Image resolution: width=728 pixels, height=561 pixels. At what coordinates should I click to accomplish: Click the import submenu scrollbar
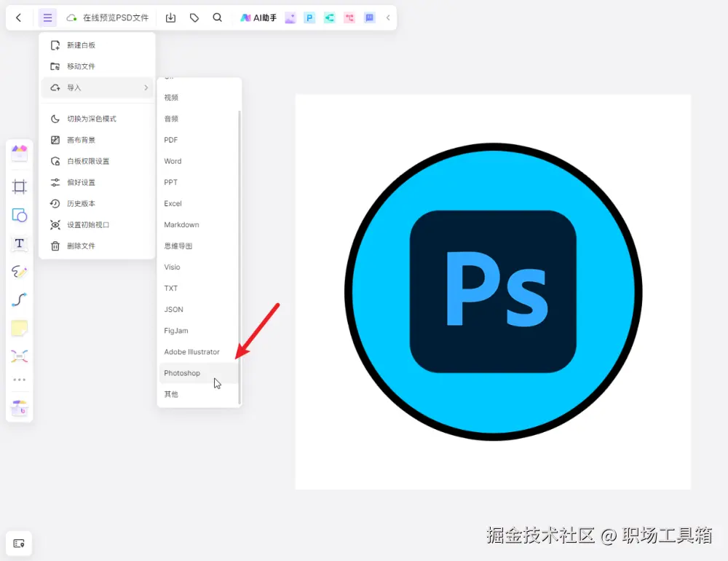pos(239,257)
